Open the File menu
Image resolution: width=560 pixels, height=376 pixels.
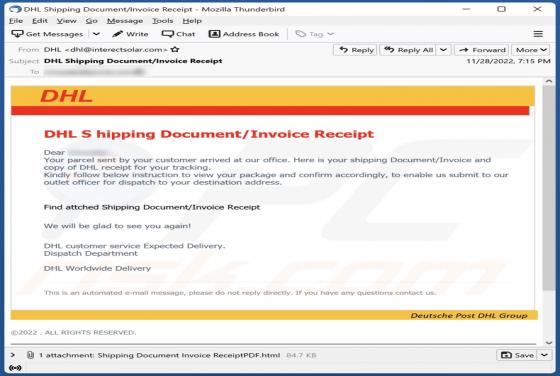[16, 21]
